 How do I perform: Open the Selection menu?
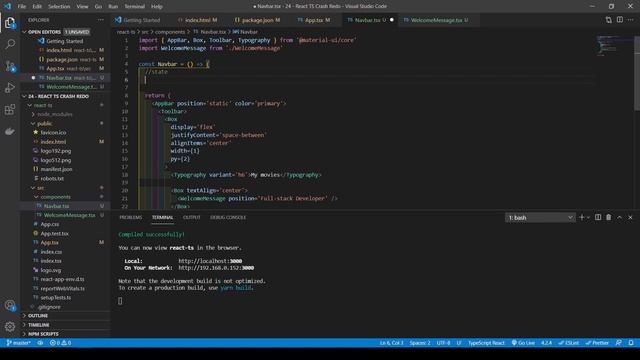tap(59, 7)
